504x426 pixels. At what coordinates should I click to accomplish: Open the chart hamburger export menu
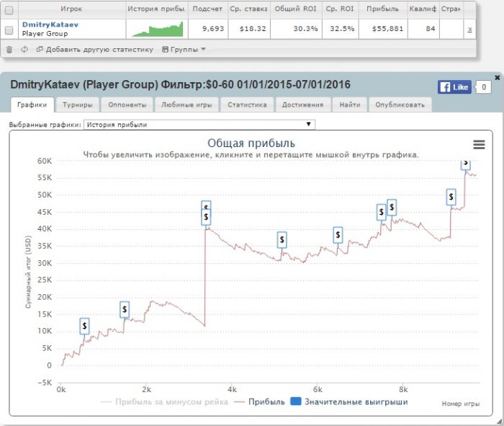(479, 145)
